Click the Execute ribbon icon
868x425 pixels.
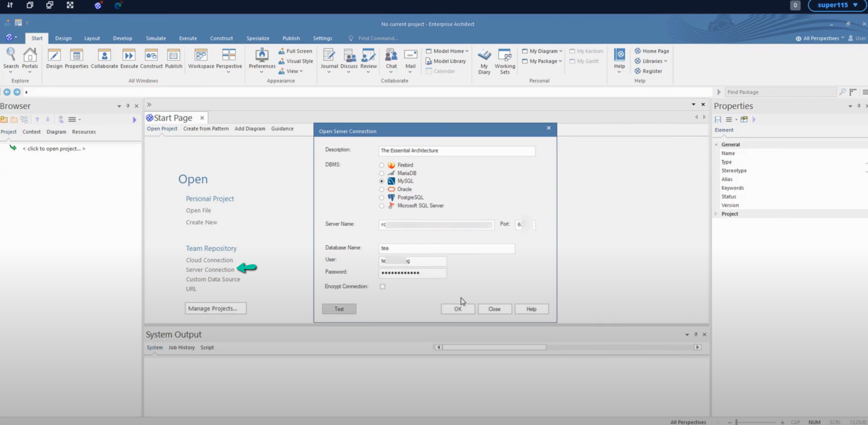tap(129, 59)
